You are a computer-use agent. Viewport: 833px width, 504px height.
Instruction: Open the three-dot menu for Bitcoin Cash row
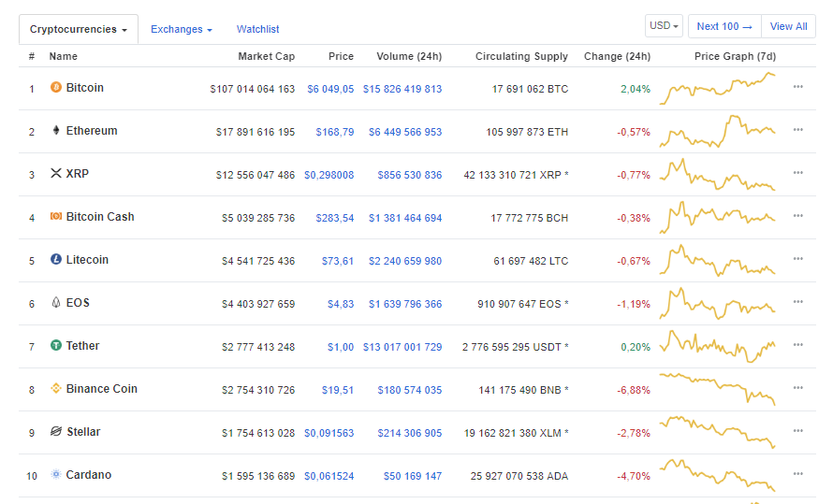(x=798, y=215)
